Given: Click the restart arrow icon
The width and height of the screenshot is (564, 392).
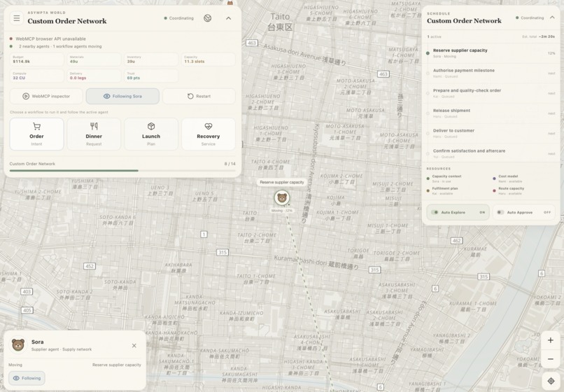Looking at the screenshot, I should [190, 96].
